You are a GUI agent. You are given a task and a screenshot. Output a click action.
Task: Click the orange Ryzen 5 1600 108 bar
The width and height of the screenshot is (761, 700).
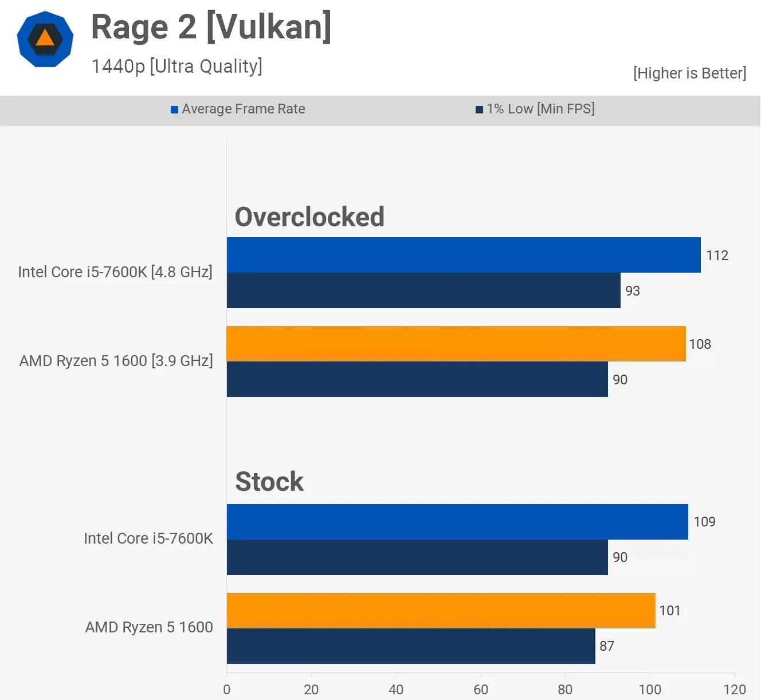click(456, 344)
